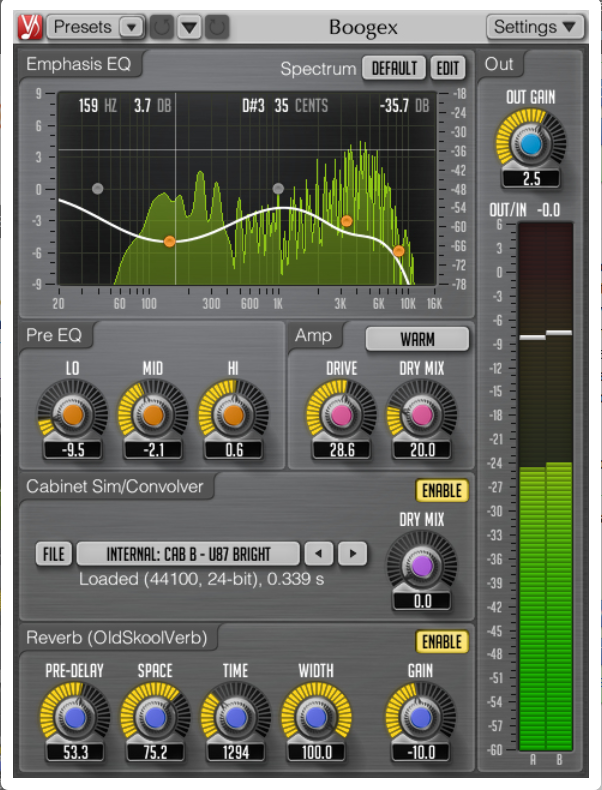Click the Pre EQ MID knob
The width and height of the screenshot is (602, 790).
[153, 414]
